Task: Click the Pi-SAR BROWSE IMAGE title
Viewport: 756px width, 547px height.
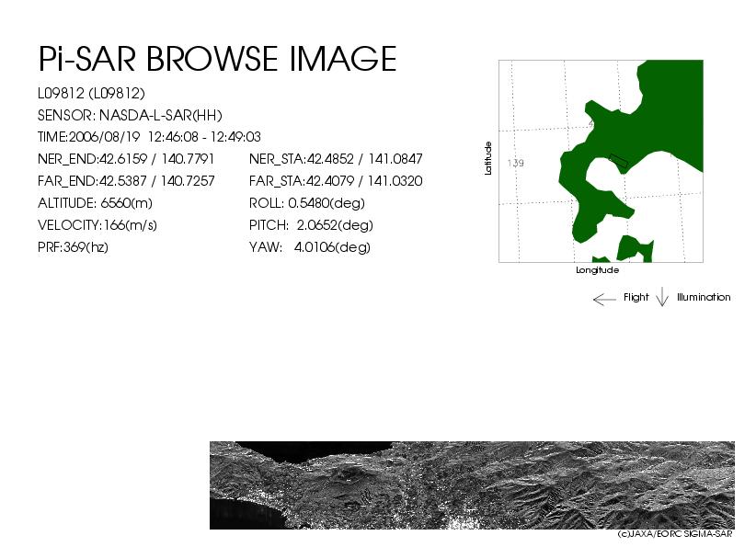Action: 217,59
